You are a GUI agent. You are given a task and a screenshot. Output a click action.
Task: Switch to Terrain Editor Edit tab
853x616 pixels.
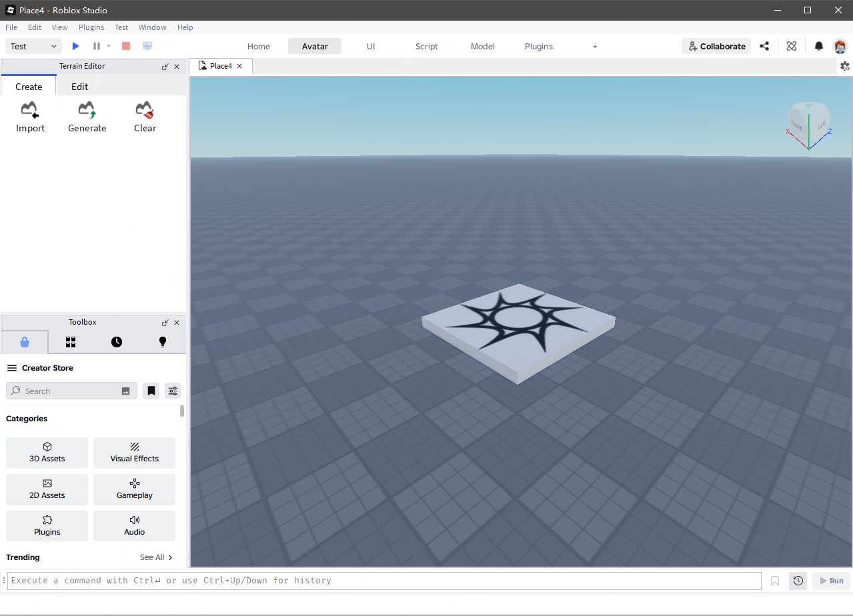[80, 86]
